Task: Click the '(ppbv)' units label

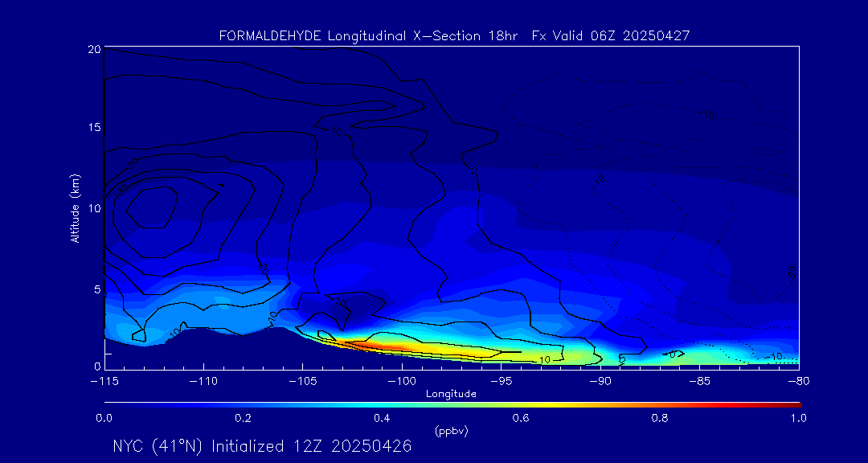Action: tap(451, 432)
